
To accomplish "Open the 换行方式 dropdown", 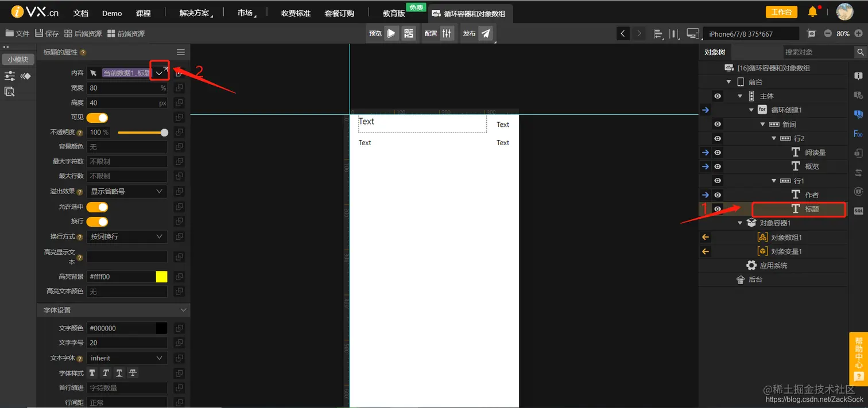I will click(x=127, y=236).
